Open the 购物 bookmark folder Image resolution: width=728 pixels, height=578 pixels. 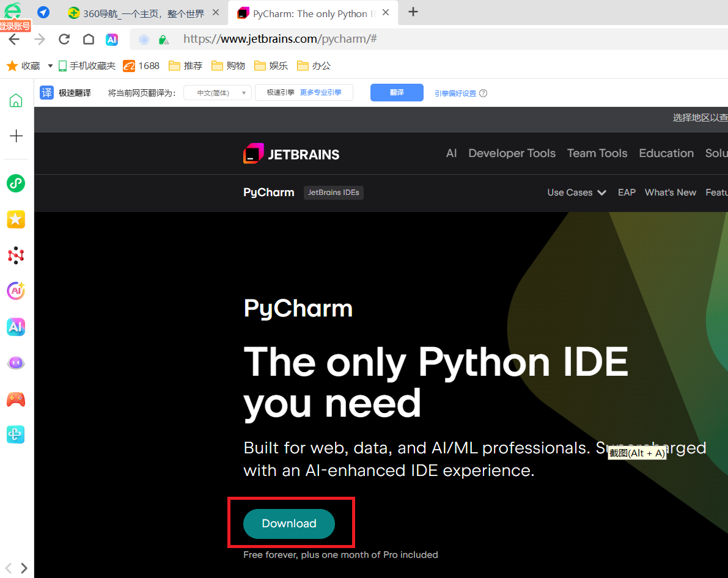(x=229, y=66)
